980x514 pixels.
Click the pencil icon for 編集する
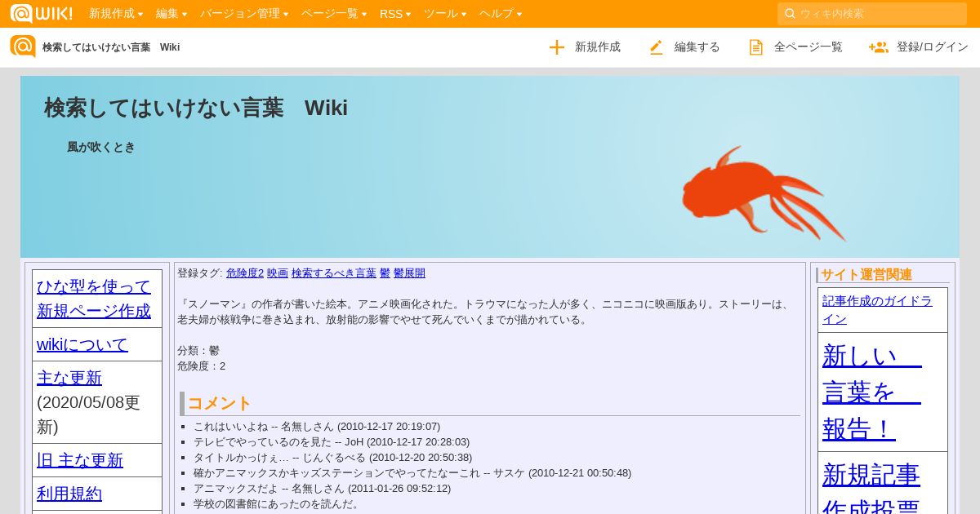pyautogui.click(x=657, y=47)
